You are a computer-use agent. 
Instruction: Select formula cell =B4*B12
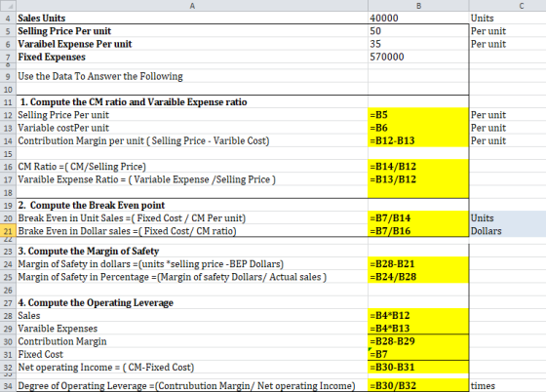point(418,315)
